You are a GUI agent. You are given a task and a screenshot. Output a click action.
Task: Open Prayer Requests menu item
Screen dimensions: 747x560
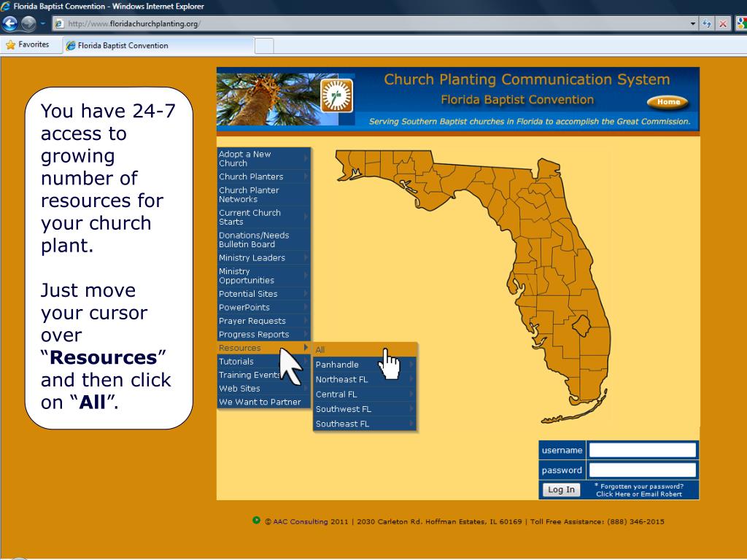click(x=263, y=321)
